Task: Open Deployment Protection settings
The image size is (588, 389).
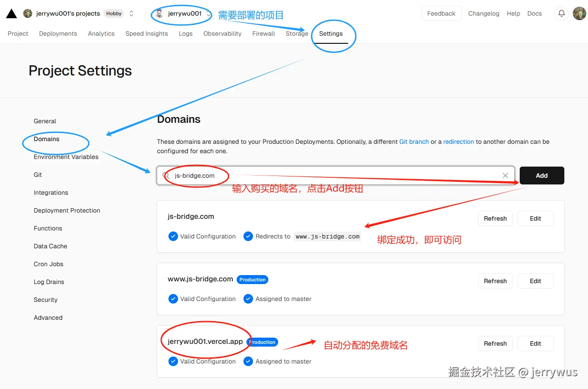Action: pyautogui.click(x=67, y=210)
